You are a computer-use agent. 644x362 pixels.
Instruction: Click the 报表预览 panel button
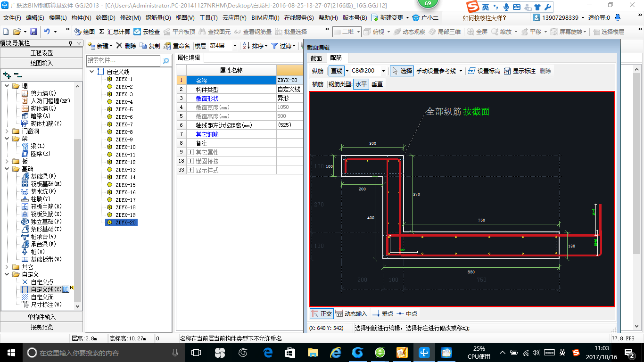pos(41,327)
